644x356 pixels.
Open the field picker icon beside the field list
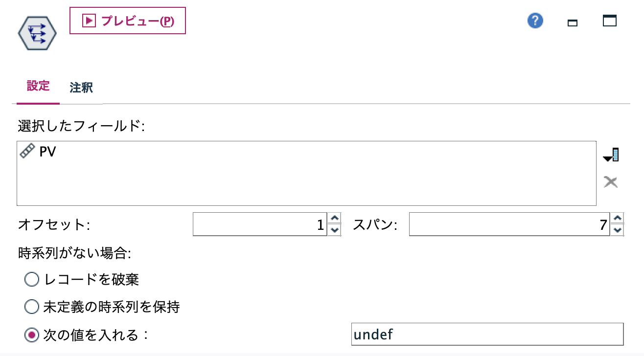click(611, 154)
